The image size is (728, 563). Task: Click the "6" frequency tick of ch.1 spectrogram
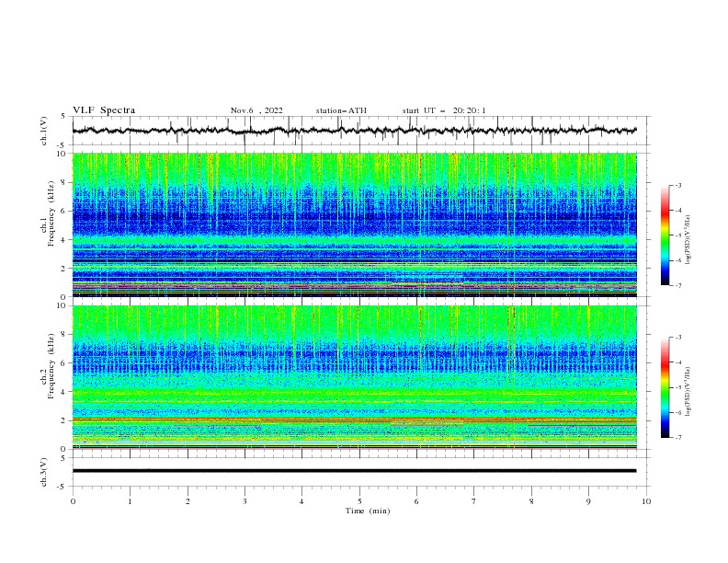click(64, 211)
